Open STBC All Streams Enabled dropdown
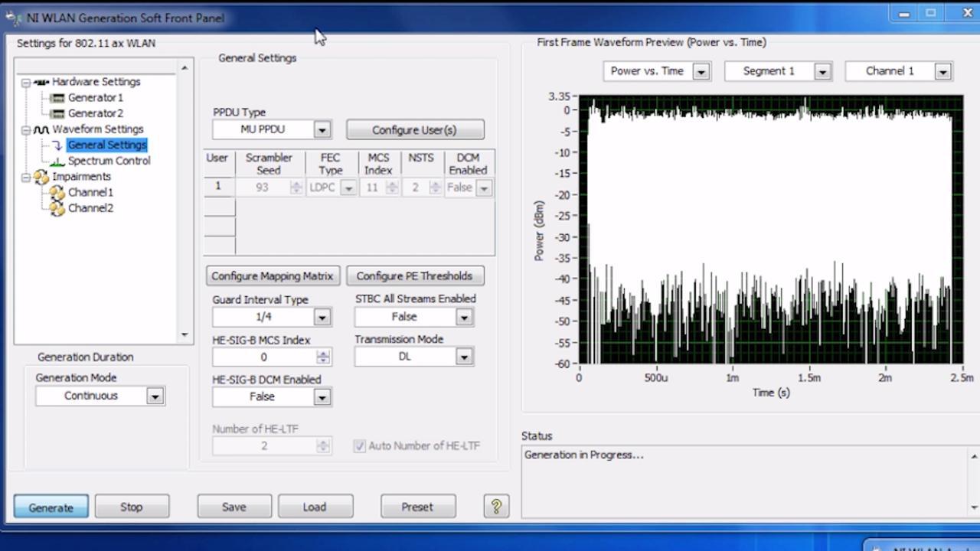The width and height of the screenshot is (980, 551). (464, 317)
